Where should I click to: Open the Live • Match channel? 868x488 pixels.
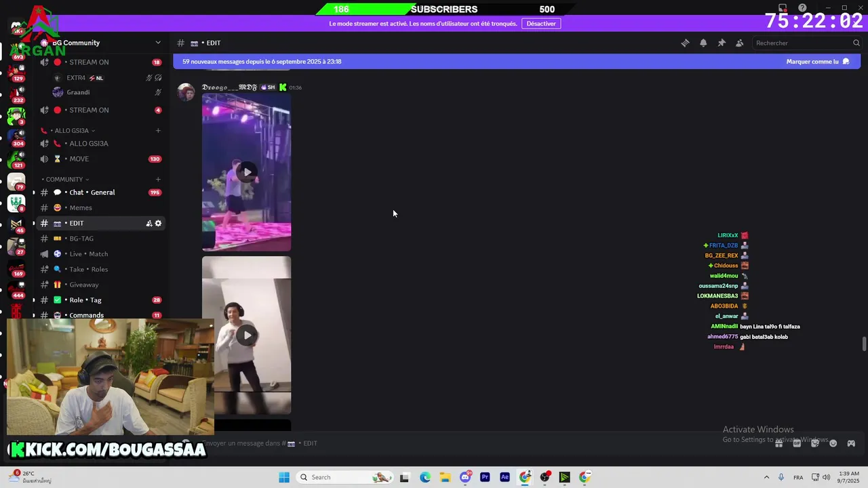point(102,253)
